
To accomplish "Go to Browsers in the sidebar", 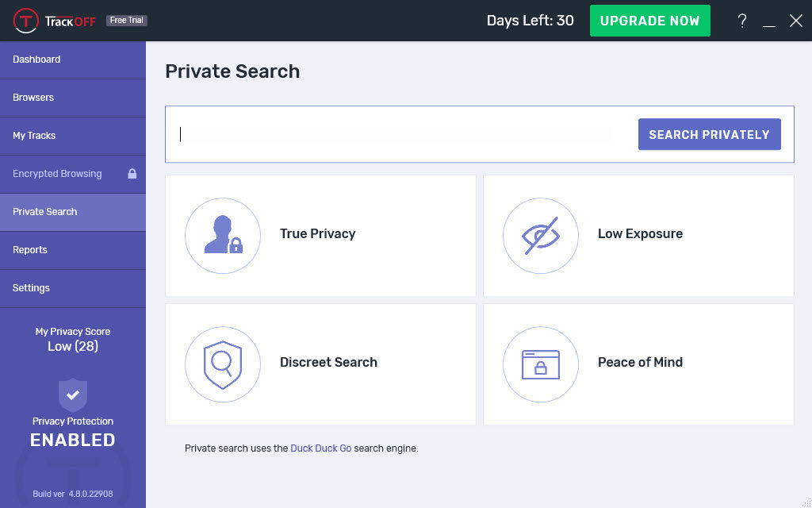I will 73,98.
